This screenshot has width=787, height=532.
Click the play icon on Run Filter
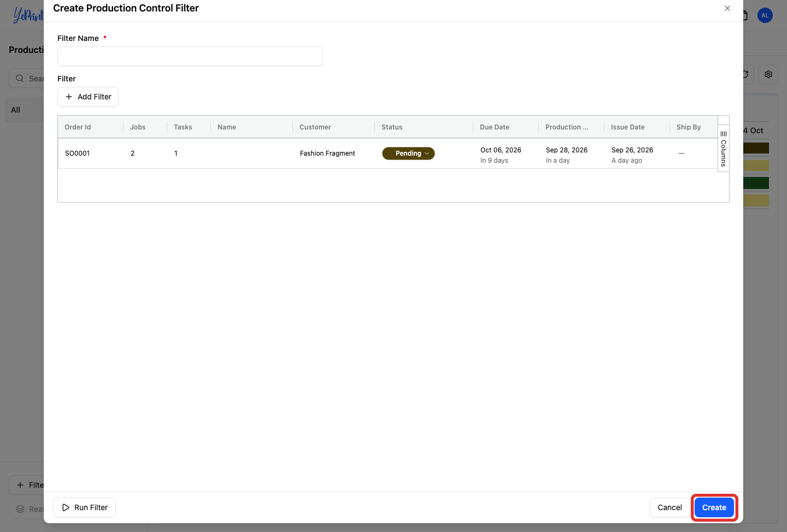(66, 507)
